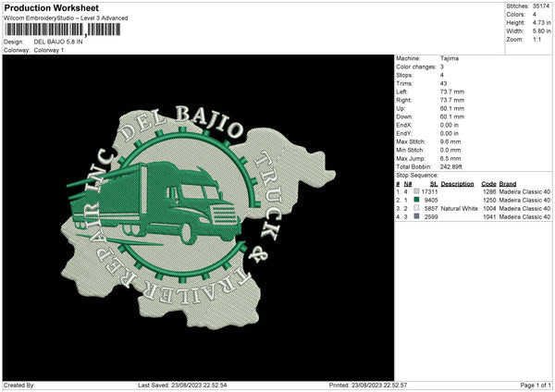555x392 pixels.
Task: Click thread code 1004
Action: 489,209
